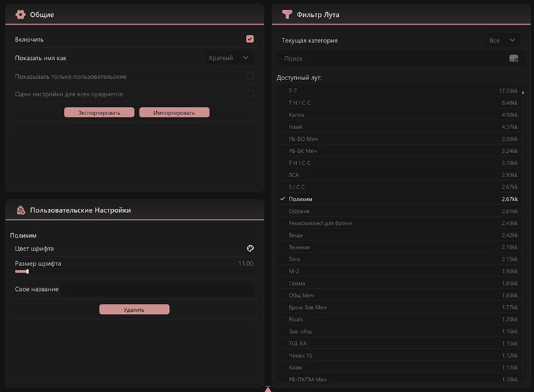Viewport: 534px width, 392px height.
Task: Toggle Показывать только пользовательские checkbox
Action: (250, 76)
